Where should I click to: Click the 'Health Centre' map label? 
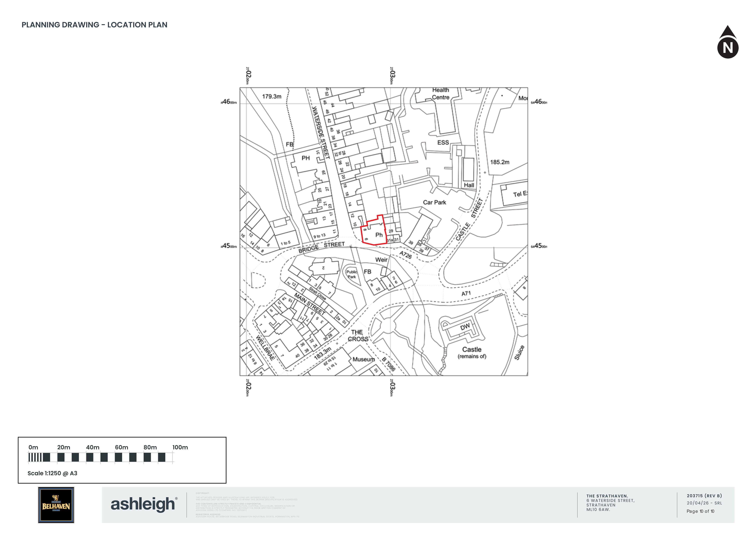(441, 94)
